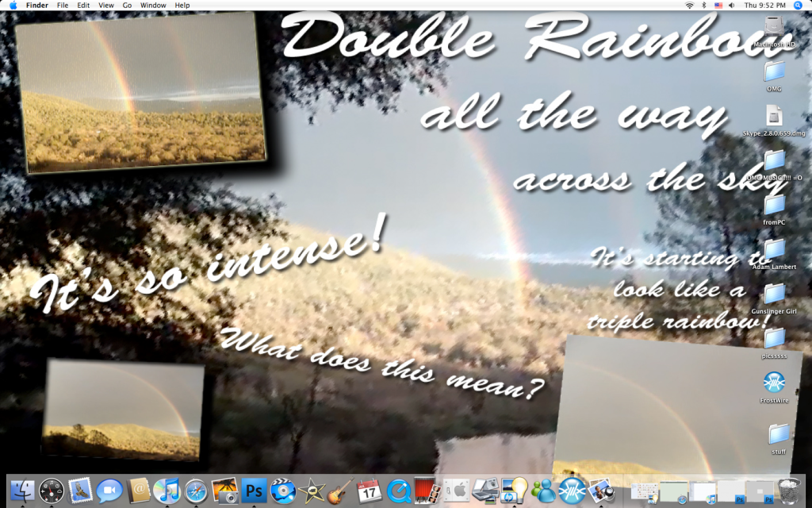Open the Edit menu
The height and width of the screenshot is (508, 812).
tap(83, 6)
